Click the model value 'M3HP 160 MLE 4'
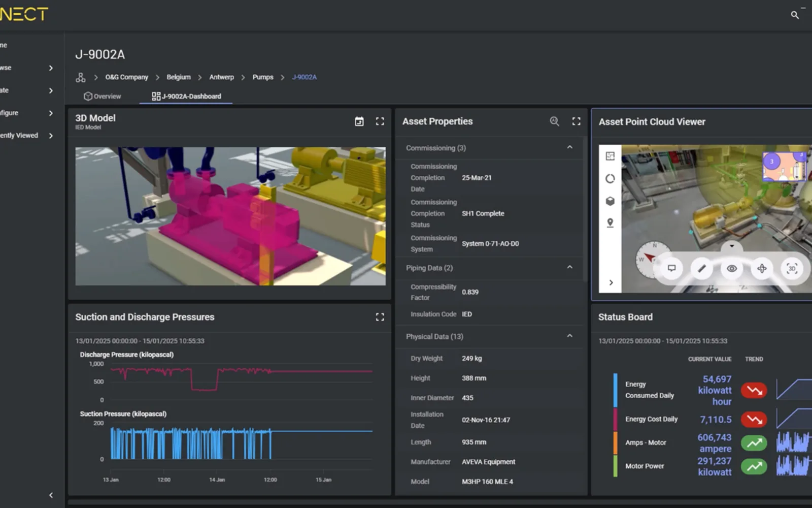This screenshot has height=508, width=812. [x=487, y=482]
